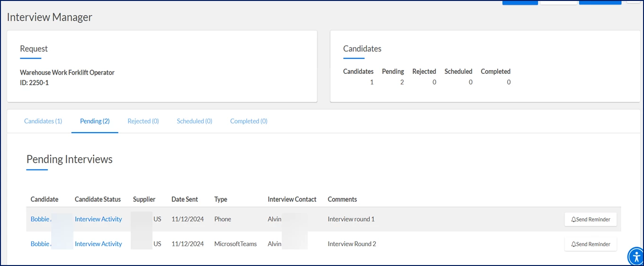Click the Scheduled count label in Candidates card

click(x=458, y=71)
